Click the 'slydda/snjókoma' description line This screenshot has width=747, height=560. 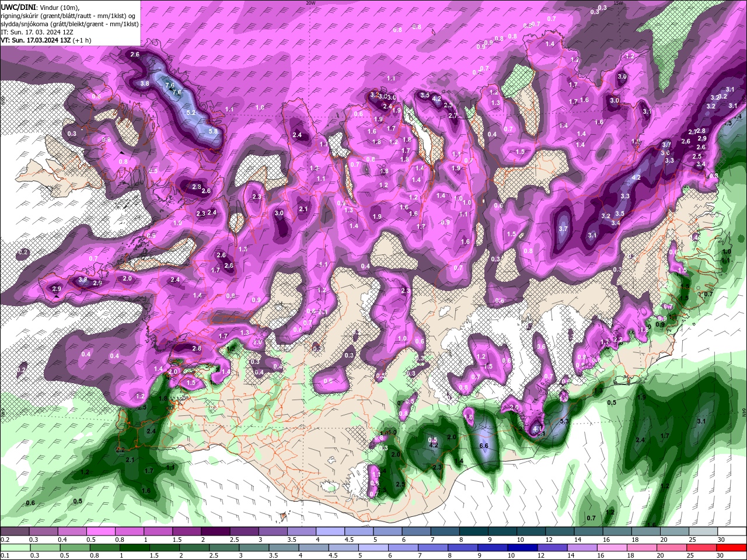pyautogui.click(x=69, y=24)
